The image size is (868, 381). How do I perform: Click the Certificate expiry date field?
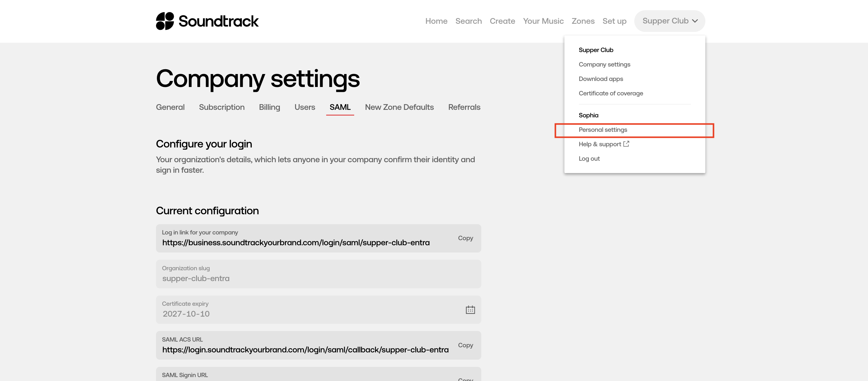(x=318, y=310)
